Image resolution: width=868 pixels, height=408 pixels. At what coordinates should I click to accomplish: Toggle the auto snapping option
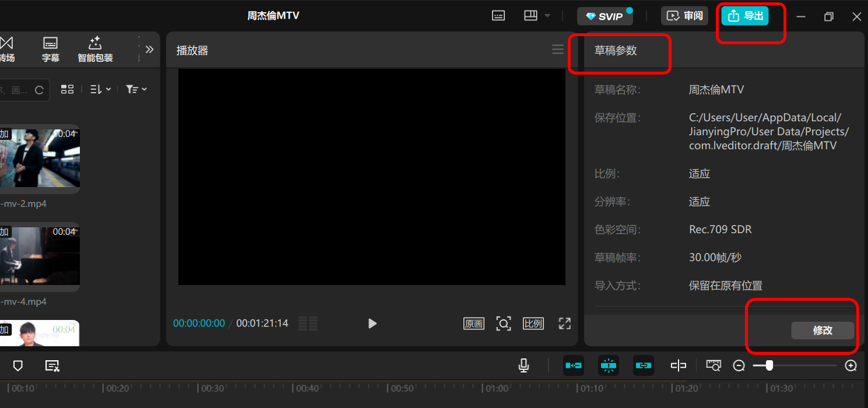tap(609, 366)
